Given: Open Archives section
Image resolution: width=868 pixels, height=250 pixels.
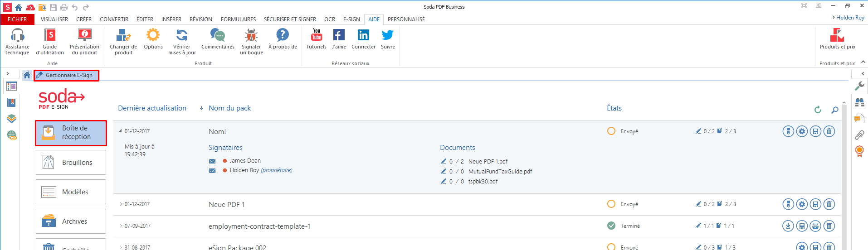Looking at the screenshot, I should point(71,221).
